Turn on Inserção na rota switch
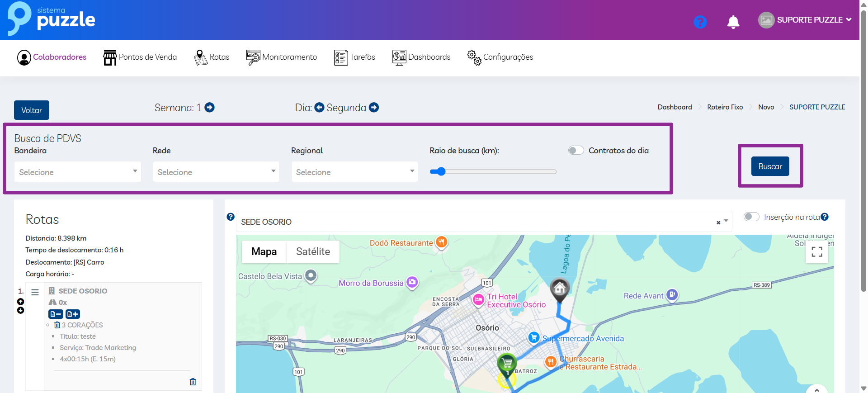Image resolution: width=868 pixels, height=393 pixels. click(x=751, y=217)
